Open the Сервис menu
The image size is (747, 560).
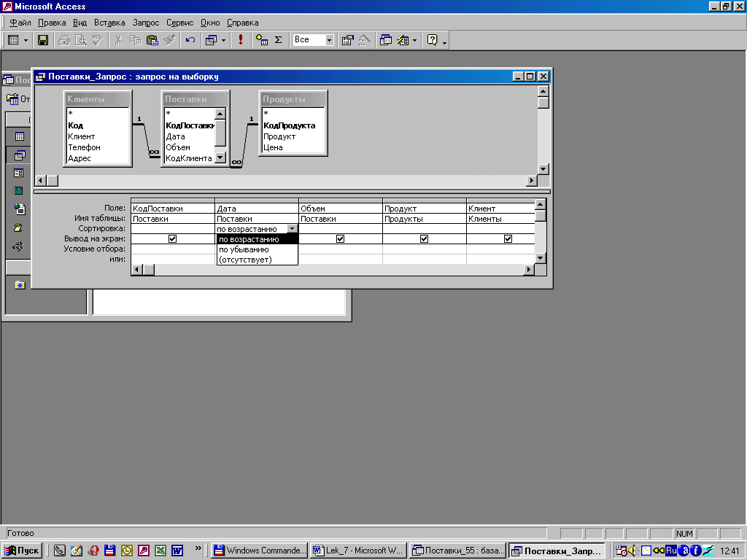point(179,23)
